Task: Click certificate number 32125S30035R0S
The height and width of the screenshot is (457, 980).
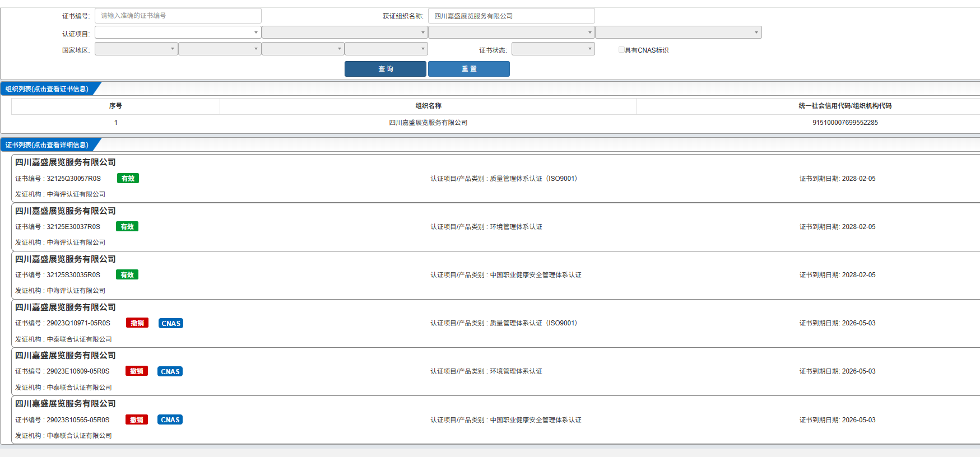Action: pyautogui.click(x=73, y=275)
